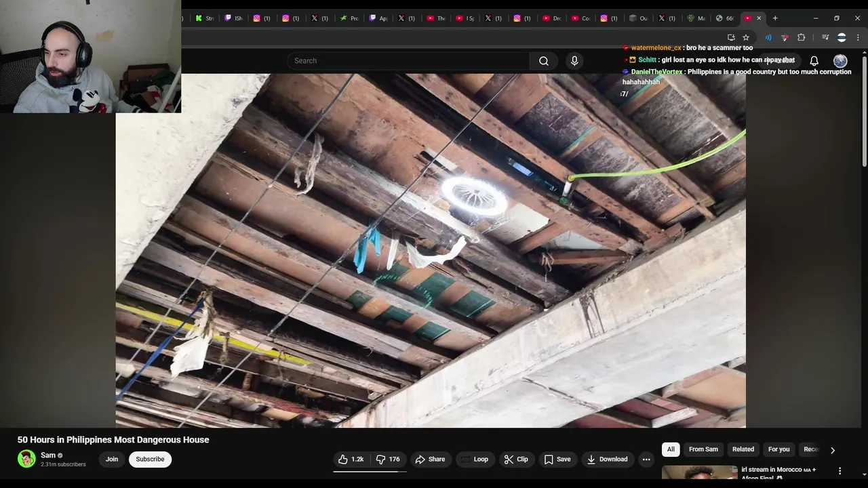Show more filter chips with right arrow
The width and height of the screenshot is (868, 488).
click(x=833, y=450)
